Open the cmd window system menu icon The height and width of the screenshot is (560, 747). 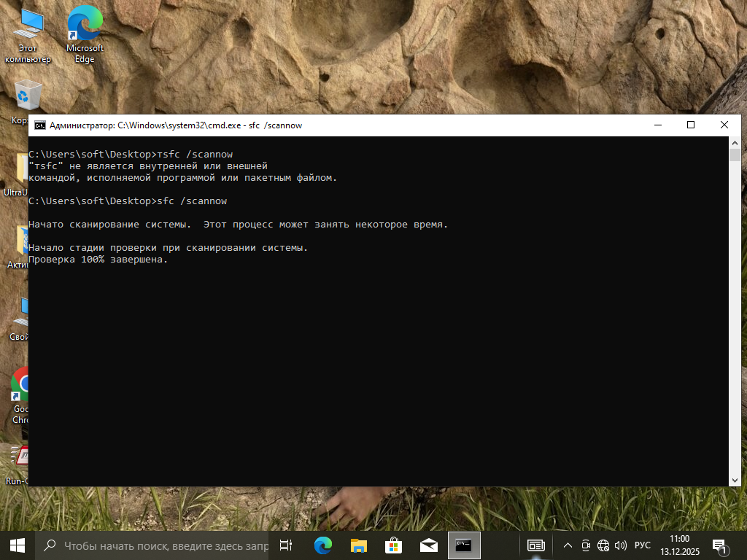(x=40, y=125)
